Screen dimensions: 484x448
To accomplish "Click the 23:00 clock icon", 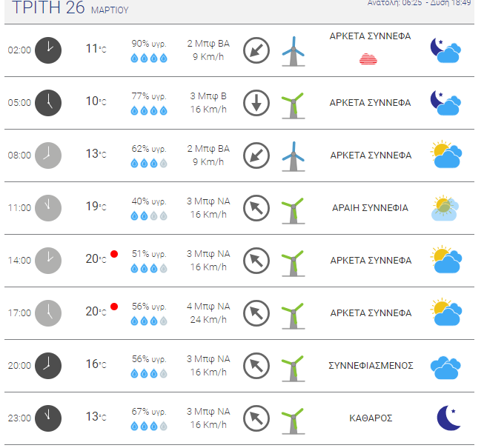I will click(48, 418).
